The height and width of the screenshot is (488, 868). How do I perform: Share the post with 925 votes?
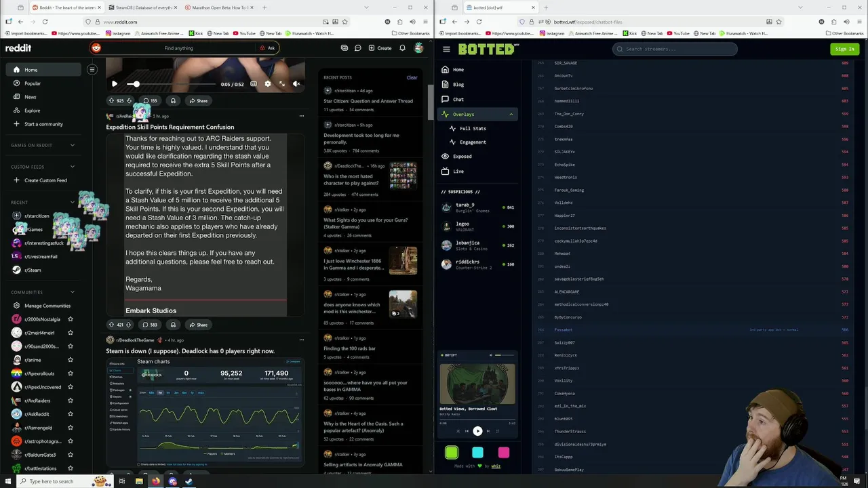[198, 101]
